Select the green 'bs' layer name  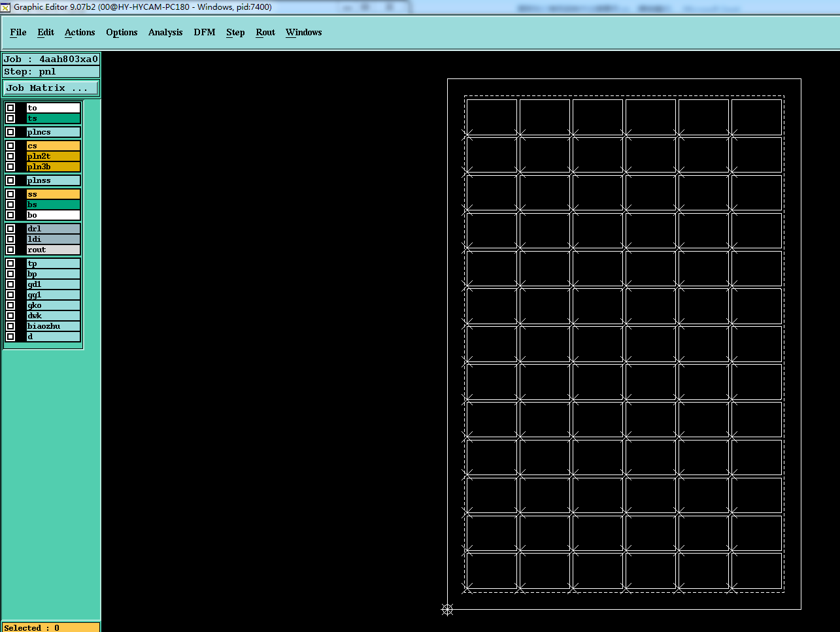54,205
